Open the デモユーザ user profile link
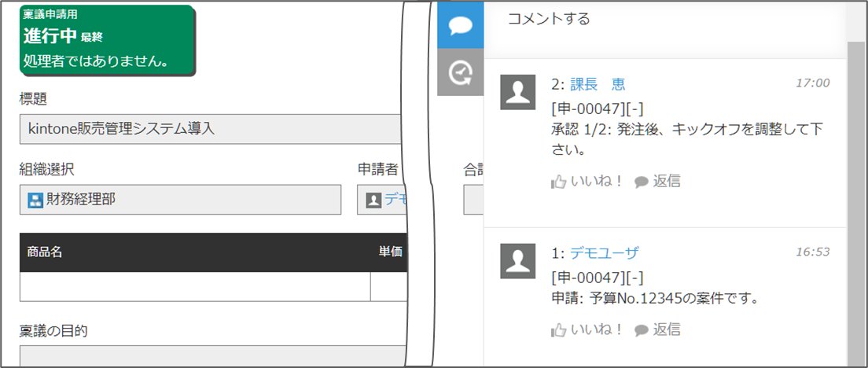Screen dimensions: 868x368 click(604, 252)
